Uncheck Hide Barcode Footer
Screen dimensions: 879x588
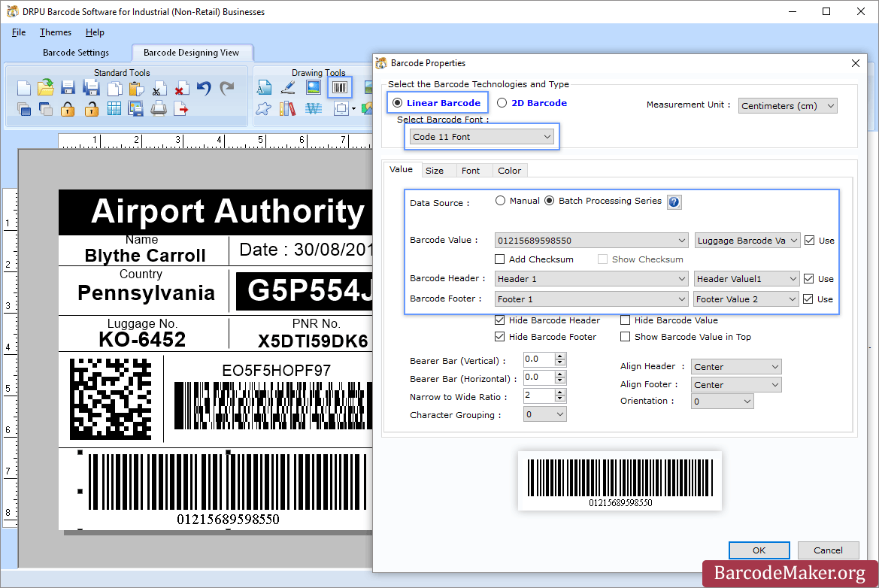(499, 336)
